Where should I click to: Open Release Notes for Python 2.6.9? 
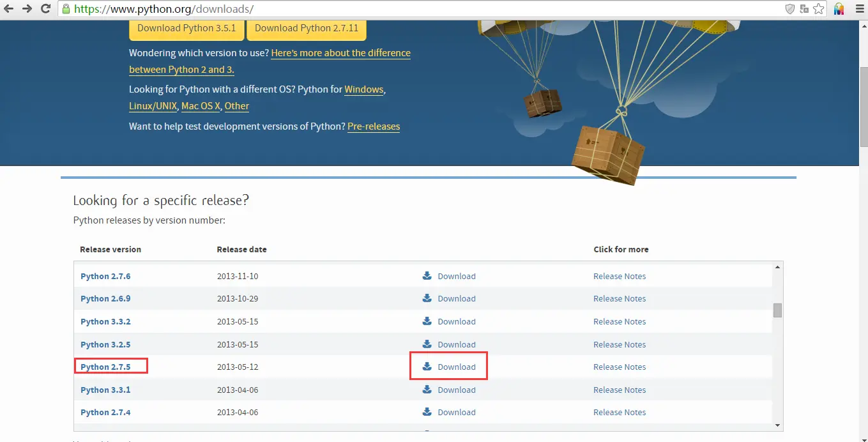point(620,298)
